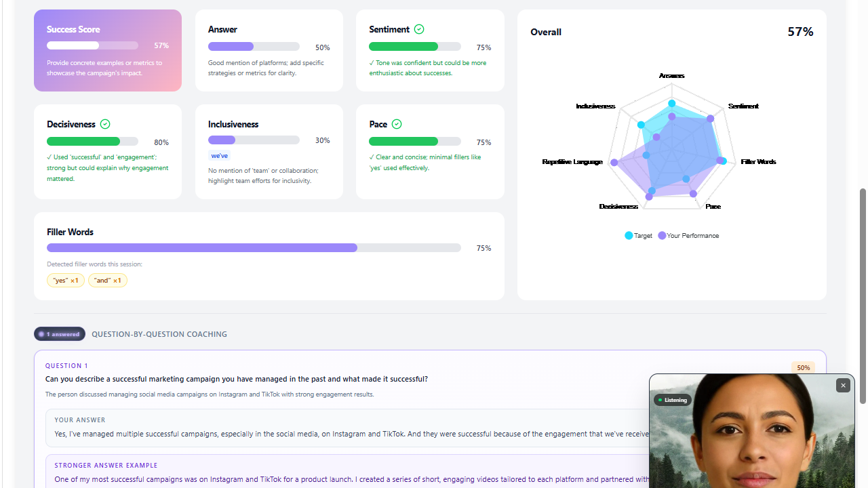The height and width of the screenshot is (488, 868).
Task: Click the Filler Words progress bar
Action: click(x=254, y=248)
